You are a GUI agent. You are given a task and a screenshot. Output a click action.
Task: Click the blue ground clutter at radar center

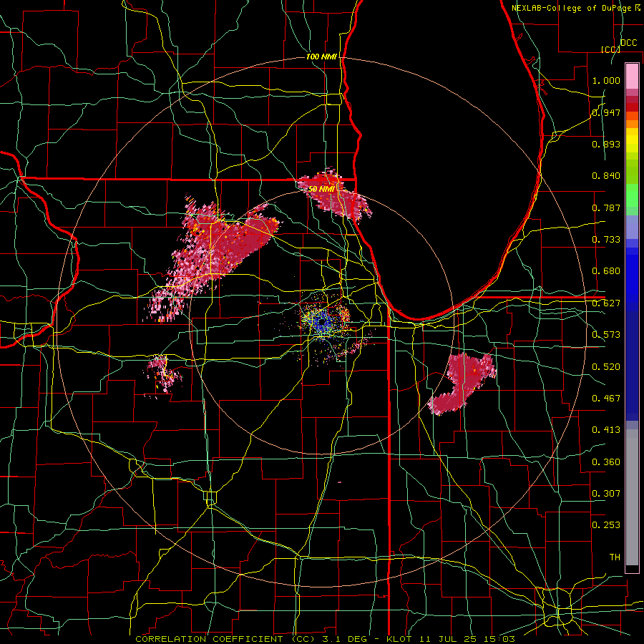tap(323, 321)
